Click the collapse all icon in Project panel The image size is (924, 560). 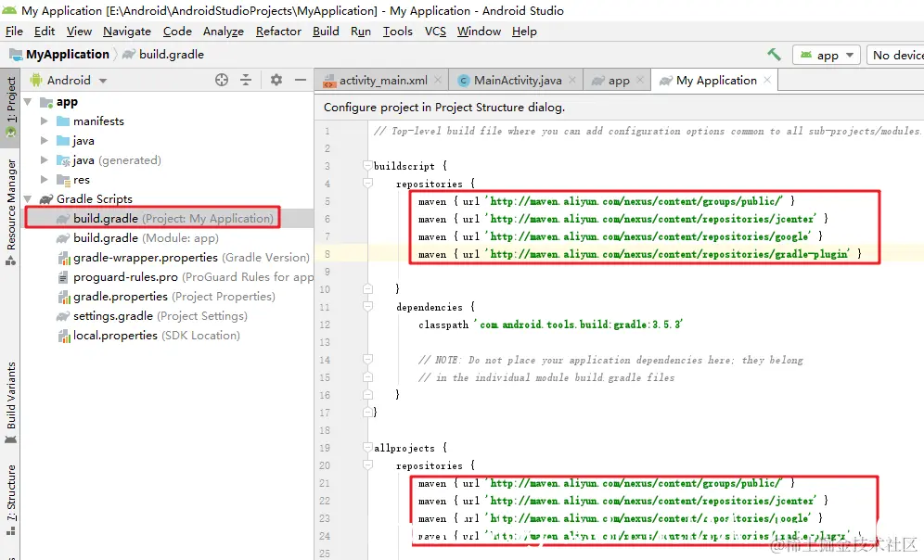[246, 80]
